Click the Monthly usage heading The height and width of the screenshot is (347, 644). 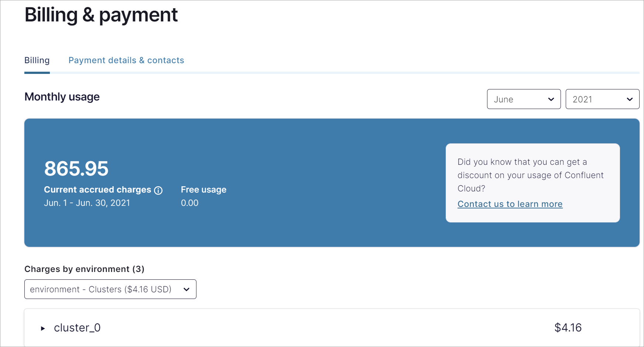[62, 97]
